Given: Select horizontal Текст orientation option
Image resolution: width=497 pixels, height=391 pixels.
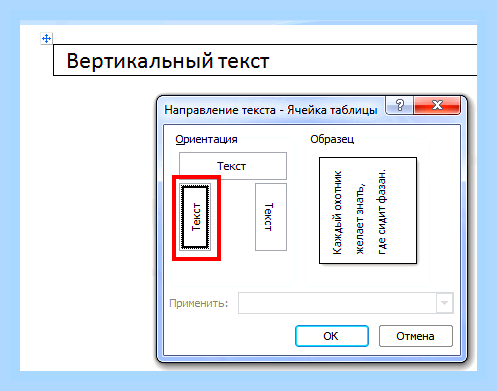Looking at the screenshot, I should click(233, 166).
